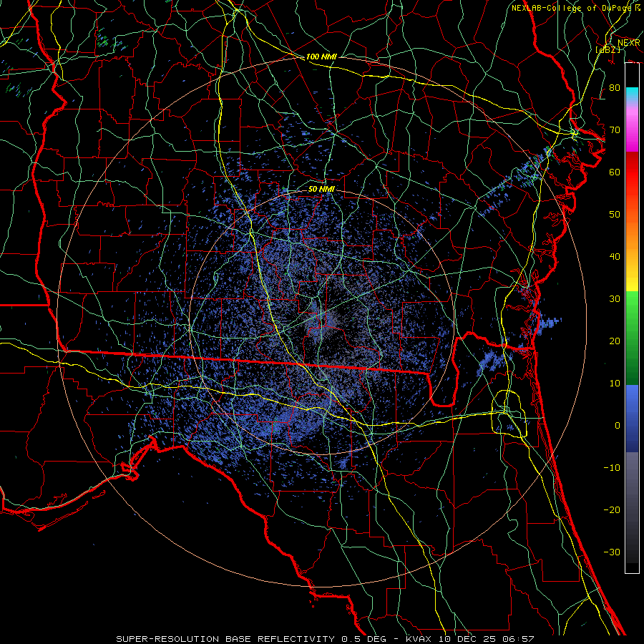Select the -10 dBZ scale label

point(612,468)
